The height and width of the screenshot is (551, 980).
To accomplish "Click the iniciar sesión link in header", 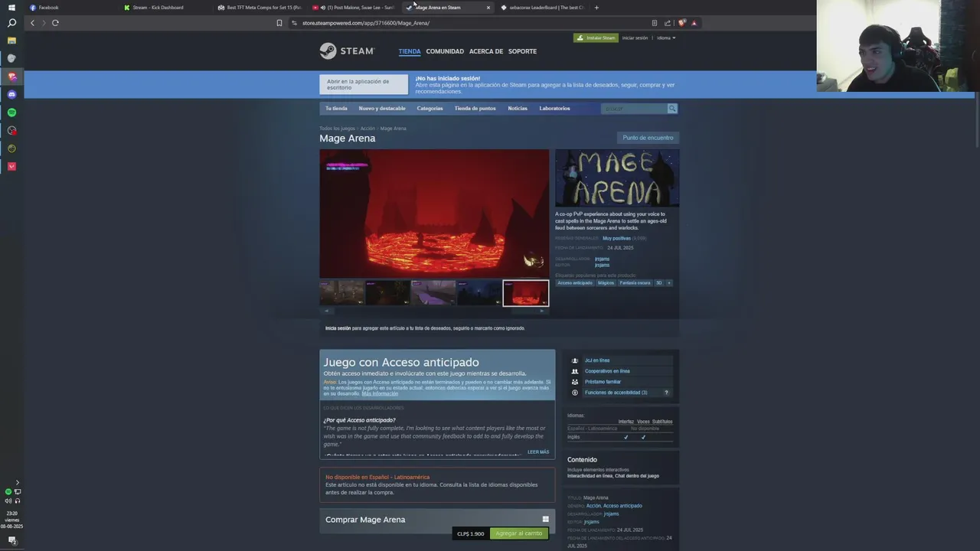I will tap(635, 37).
